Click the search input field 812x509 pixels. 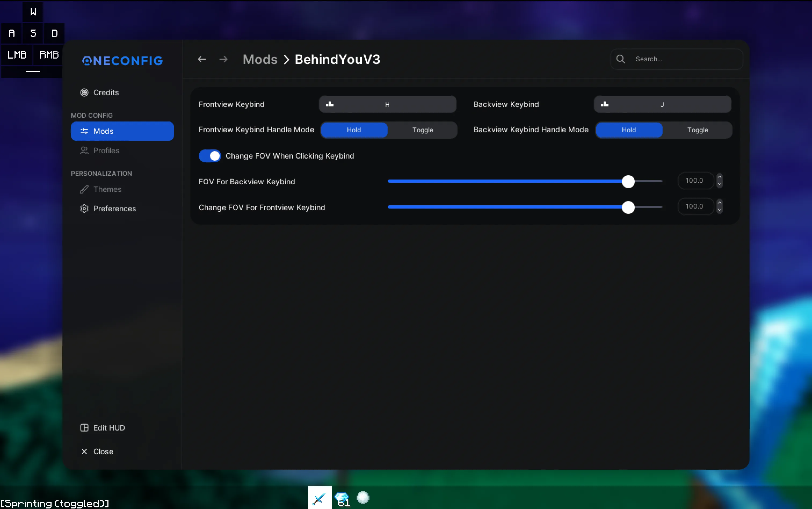coord(683,59)
